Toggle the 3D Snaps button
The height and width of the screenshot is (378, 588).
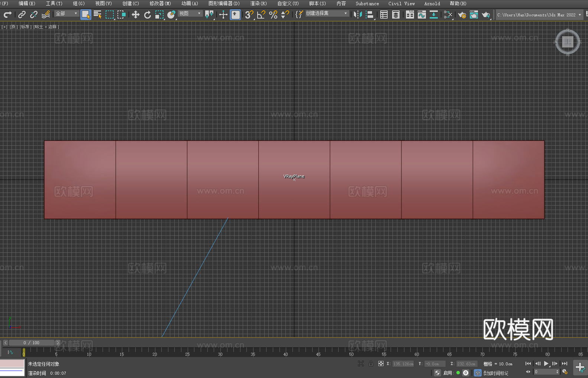pos(249,14)
